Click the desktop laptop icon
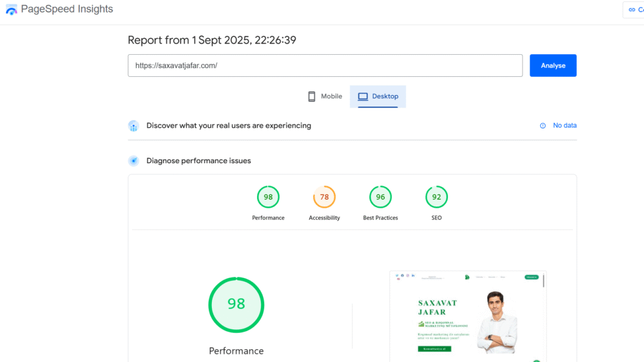Image resolution: width=644 pixels, height=362 pixels. [x=363, y=96]
